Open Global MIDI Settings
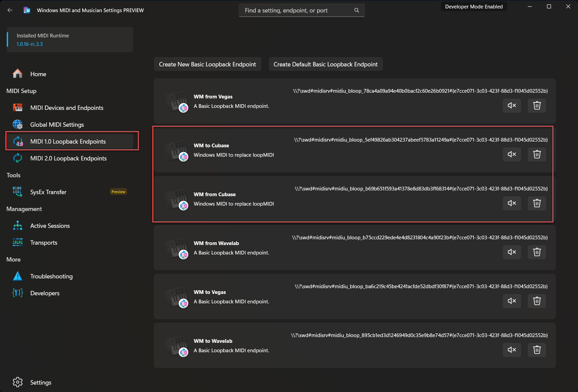 click(70, 125)
